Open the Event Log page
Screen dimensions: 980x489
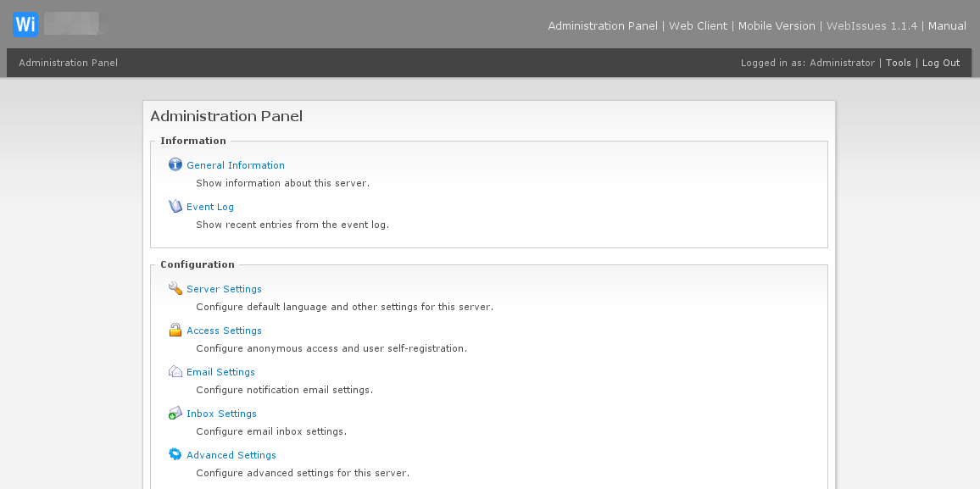coord(210,207)
